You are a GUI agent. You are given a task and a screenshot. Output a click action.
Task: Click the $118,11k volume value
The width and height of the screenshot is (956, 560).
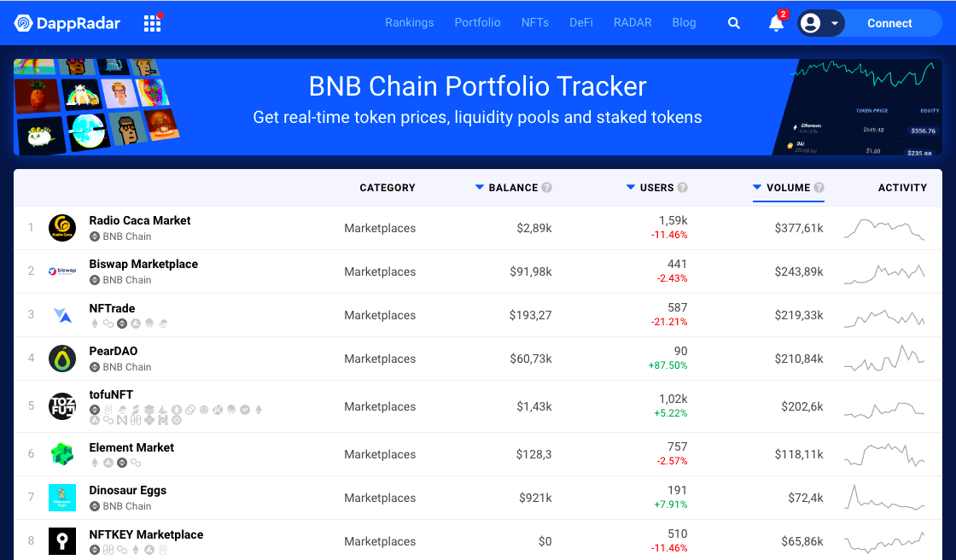pos(799,454)
